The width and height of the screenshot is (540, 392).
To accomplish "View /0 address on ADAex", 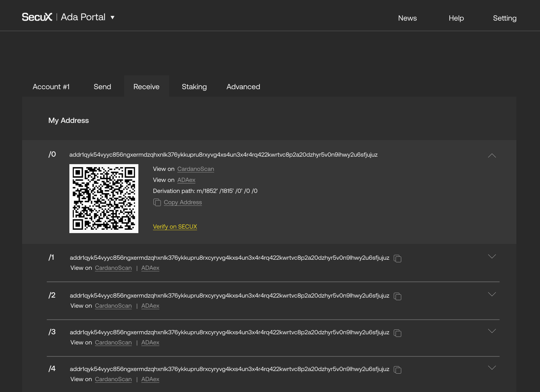I will pyautogui.click(x=186, y=180).
